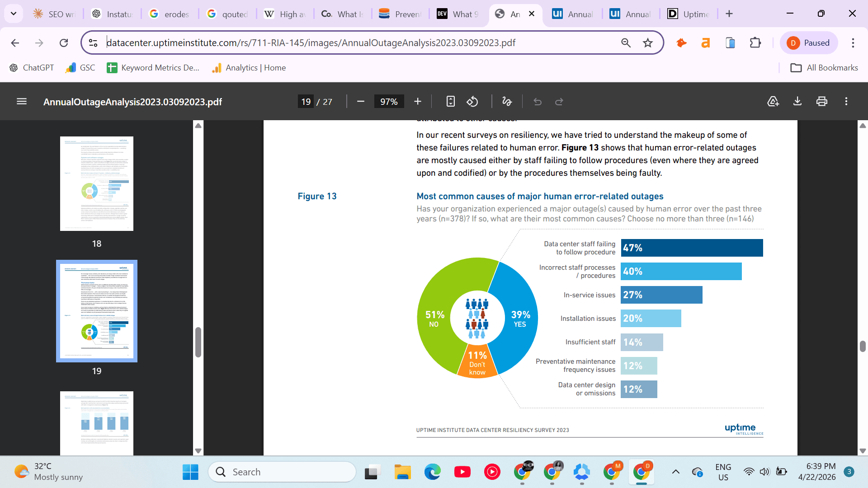The image size is (868, 488).
Task: Open Microsoft Edge from the taskbar
Action: (x=432, y=472)
